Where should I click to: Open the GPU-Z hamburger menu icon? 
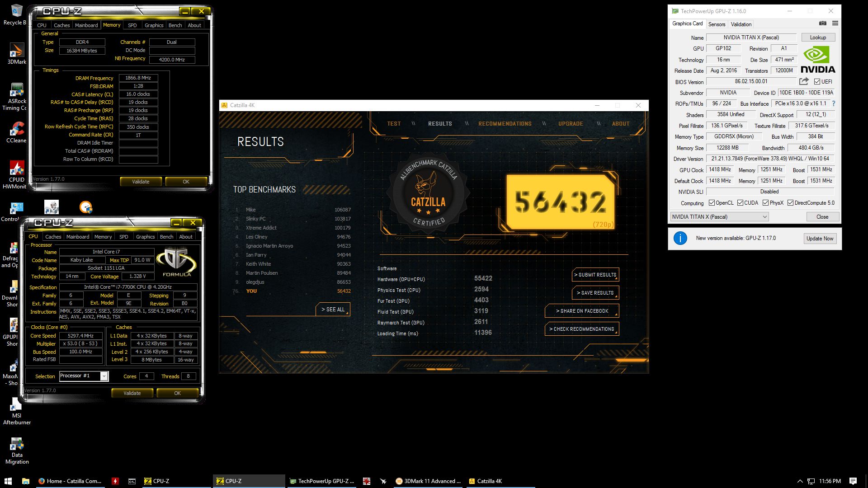pos(835,23)
